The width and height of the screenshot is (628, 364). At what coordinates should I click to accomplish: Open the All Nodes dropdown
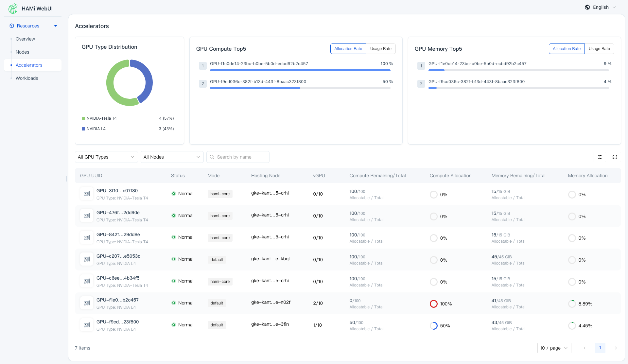[x=172, y=157]
